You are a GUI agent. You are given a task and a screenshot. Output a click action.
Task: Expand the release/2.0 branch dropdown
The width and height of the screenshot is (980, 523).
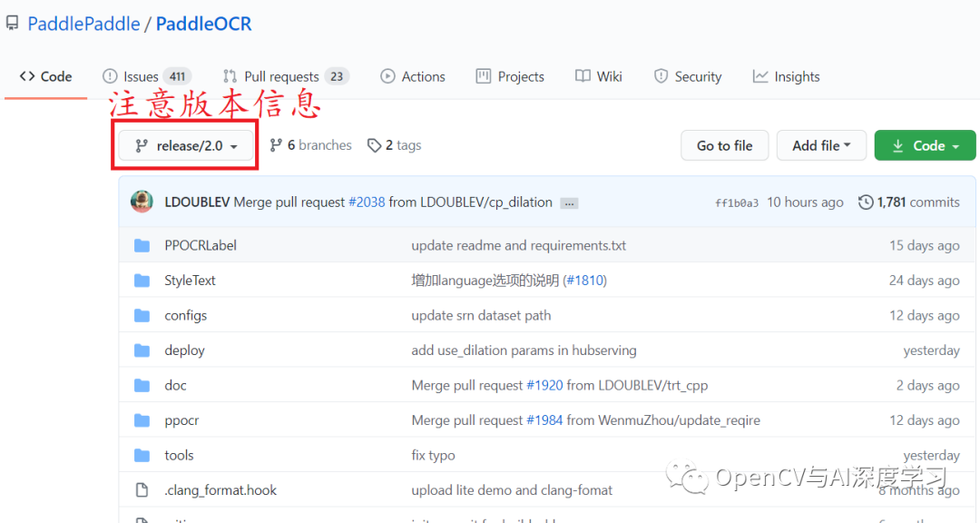tap(186, 146)
